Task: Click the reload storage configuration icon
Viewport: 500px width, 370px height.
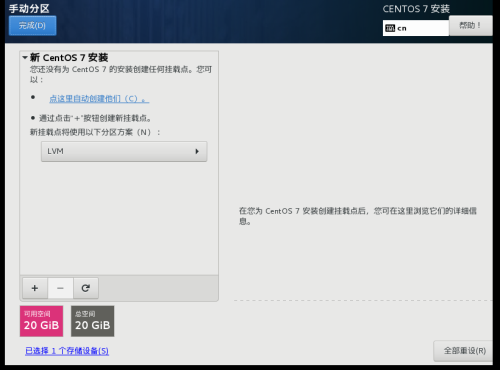Action: click(x=86, y=288)
